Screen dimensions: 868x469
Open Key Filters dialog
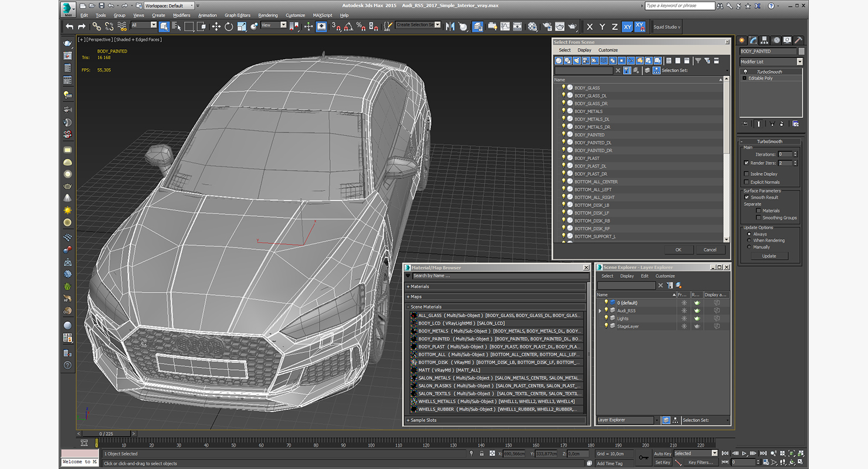(x=701, y=463)
